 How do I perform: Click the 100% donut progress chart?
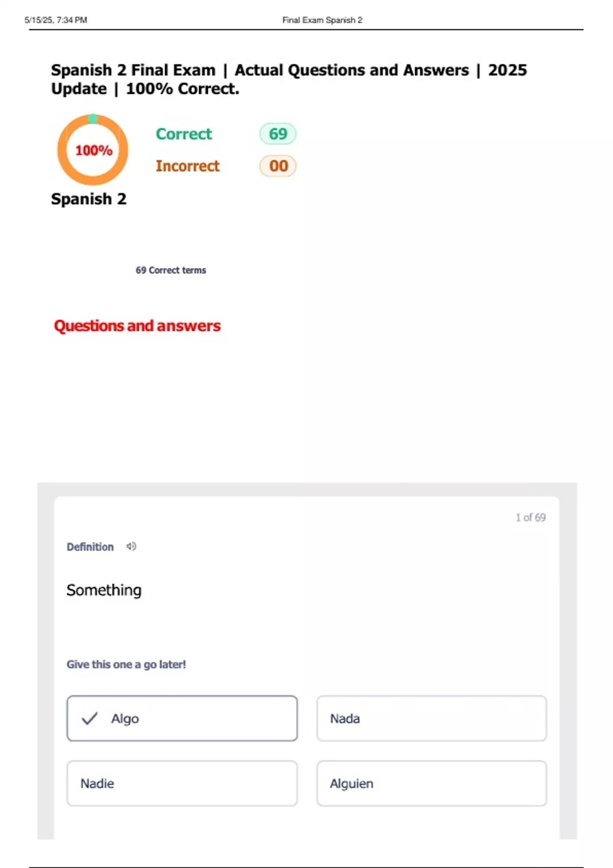[92, 150]
